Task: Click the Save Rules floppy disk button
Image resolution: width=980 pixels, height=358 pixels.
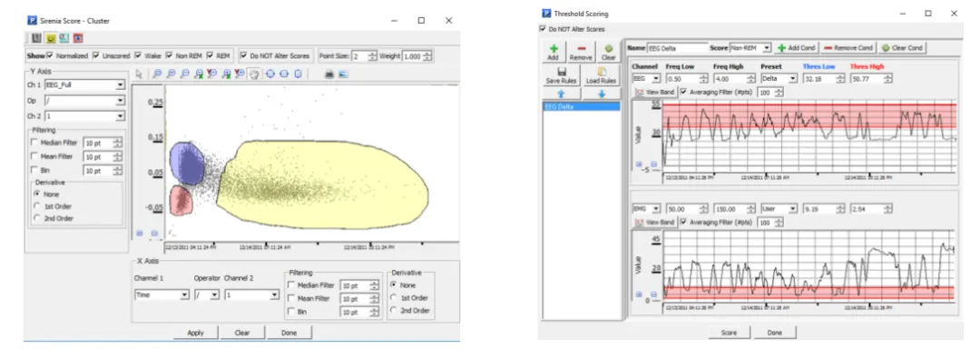Action: pyautogui.click(x=561, y=75)
